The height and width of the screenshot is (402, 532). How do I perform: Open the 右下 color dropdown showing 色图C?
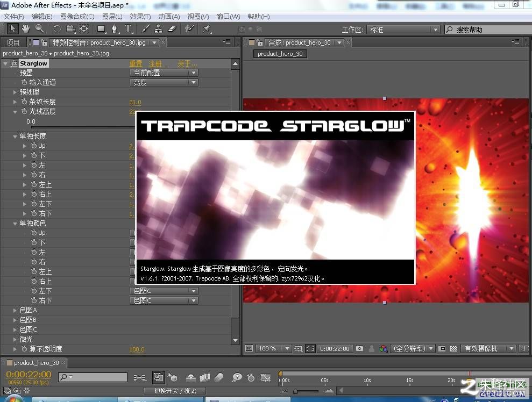(164, 300)
